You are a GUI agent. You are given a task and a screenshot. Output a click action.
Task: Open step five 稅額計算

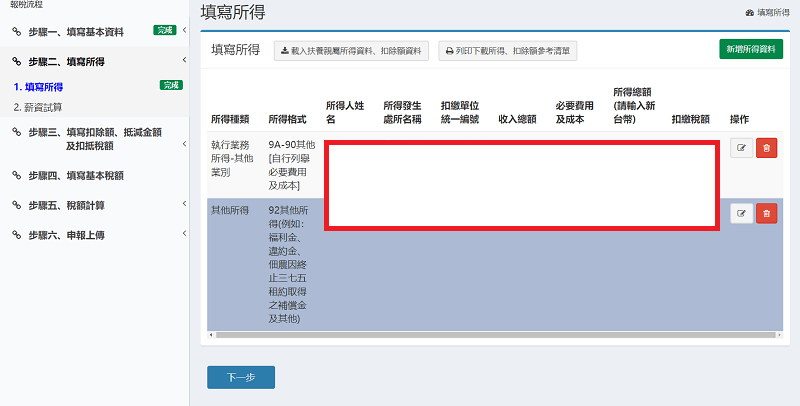click(66, 206)
